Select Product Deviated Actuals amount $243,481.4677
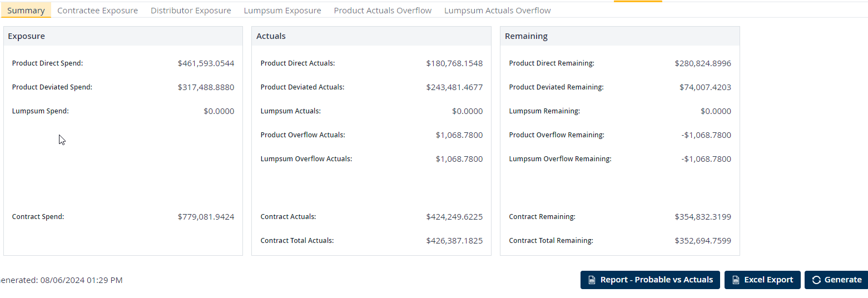 click(454, 87)
